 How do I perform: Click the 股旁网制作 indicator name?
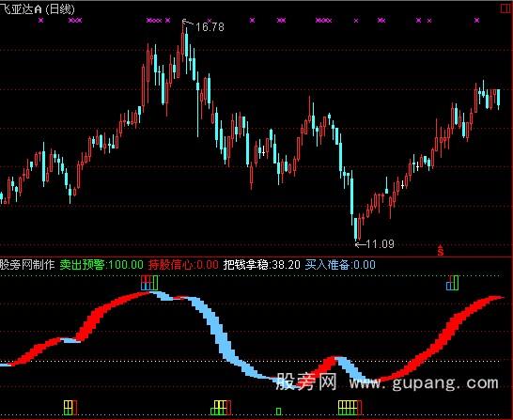(27, 264)
